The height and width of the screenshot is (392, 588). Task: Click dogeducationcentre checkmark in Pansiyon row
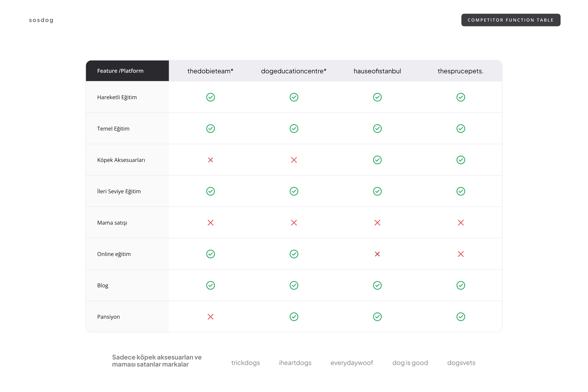[x=294, y=317]
